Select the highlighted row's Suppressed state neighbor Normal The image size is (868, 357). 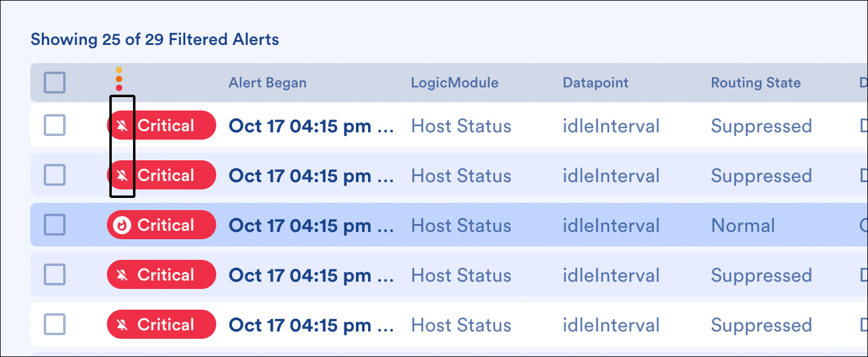[x=743, y=225]
